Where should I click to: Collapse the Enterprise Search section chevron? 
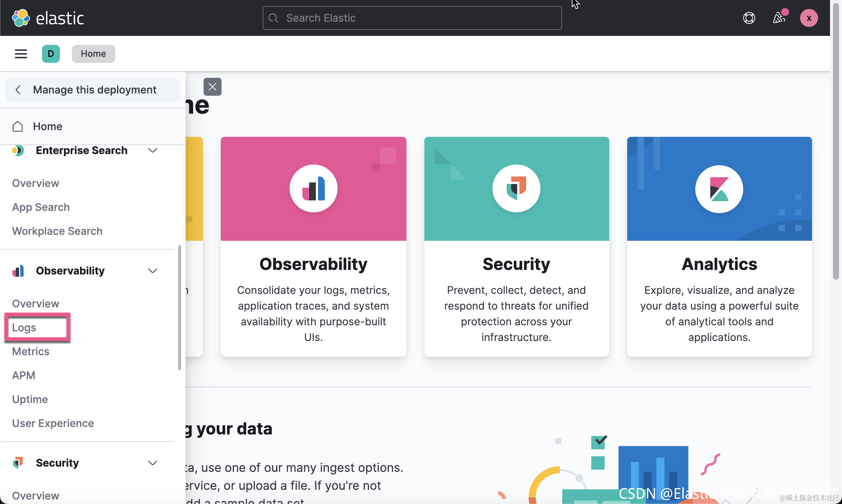click(x=152, y=150)
